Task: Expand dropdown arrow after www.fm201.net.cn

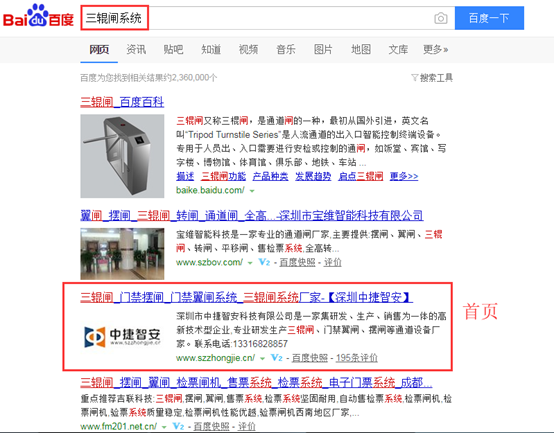Action: click(x=164, y=427)
